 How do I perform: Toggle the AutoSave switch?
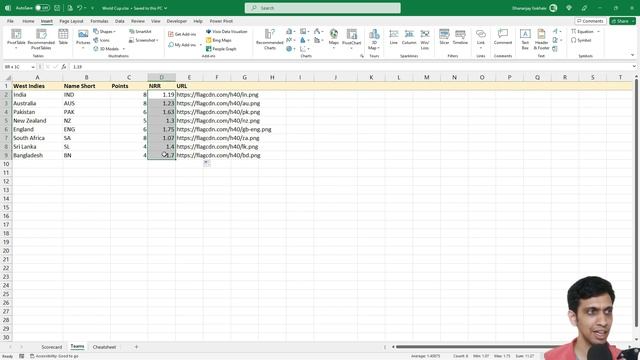(42, 8)
